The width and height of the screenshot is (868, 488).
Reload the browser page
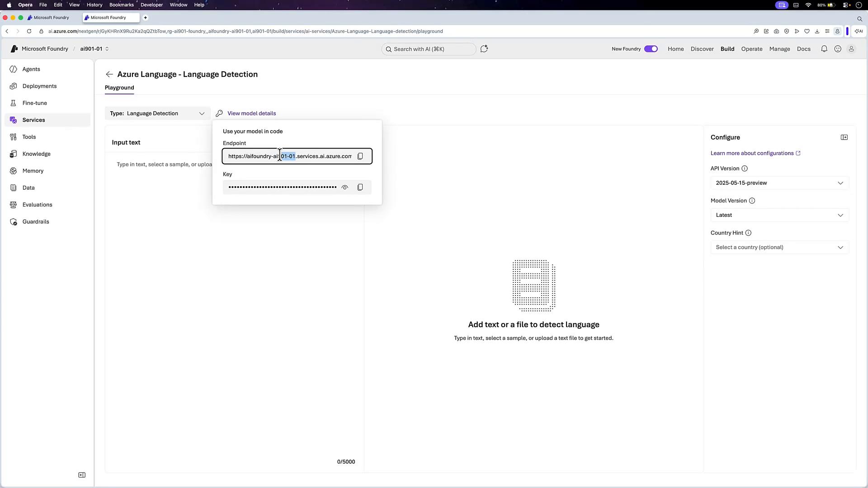pyautogui.click(x=29, y=31)
